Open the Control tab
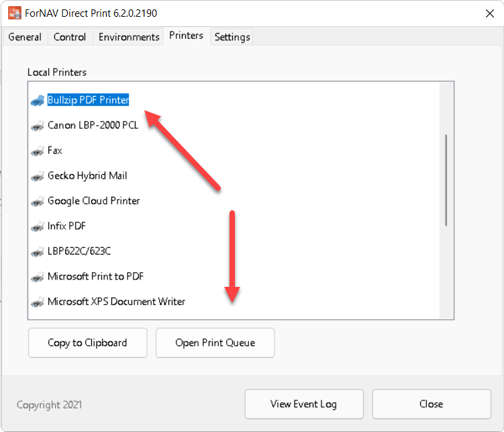This screenshot has width=504, height=432. pyautogui.click(x=70, y=37)
